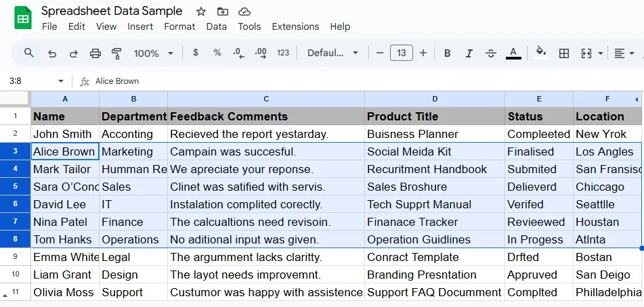Print the spreadsheet

point(95,53)
